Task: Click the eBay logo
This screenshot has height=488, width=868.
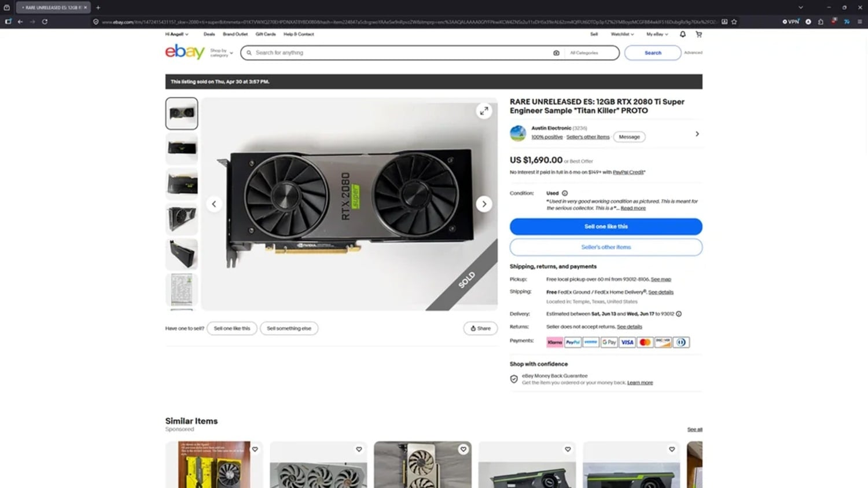Action: point(185,52)
